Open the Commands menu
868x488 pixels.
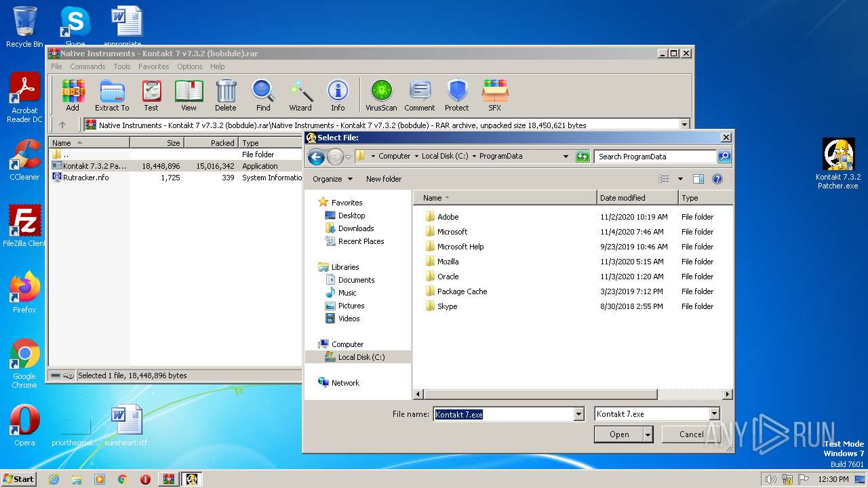(87, 66)
